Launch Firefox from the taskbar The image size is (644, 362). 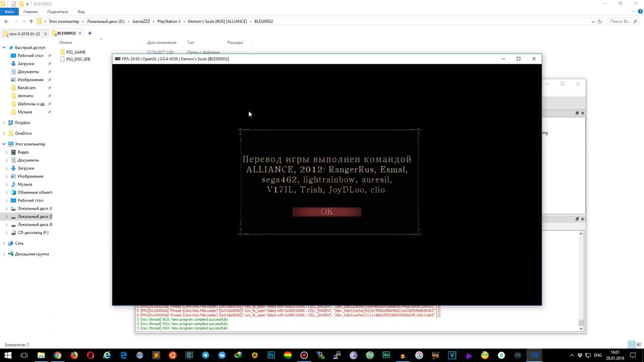(74, 355)
